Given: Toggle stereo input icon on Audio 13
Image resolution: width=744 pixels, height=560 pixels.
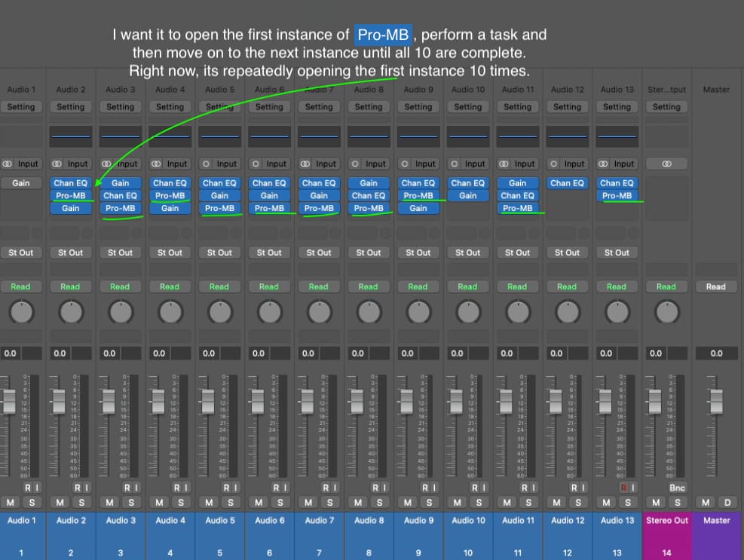Looking at the screenshot, I should click(603, 164).
